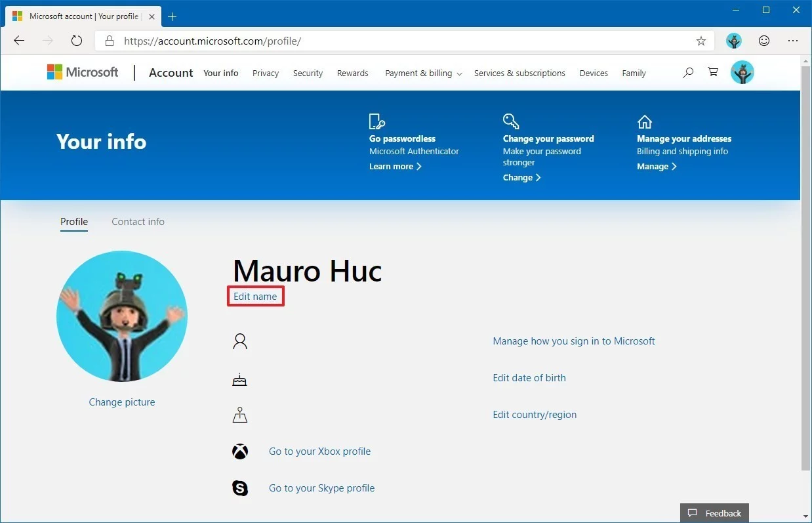Click Edit date of birth

[x=529, y=378]
